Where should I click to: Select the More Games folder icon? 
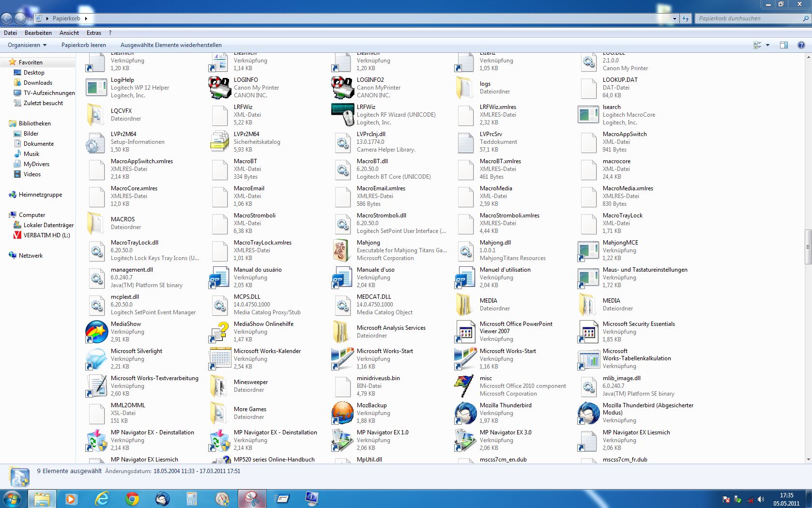218,413
